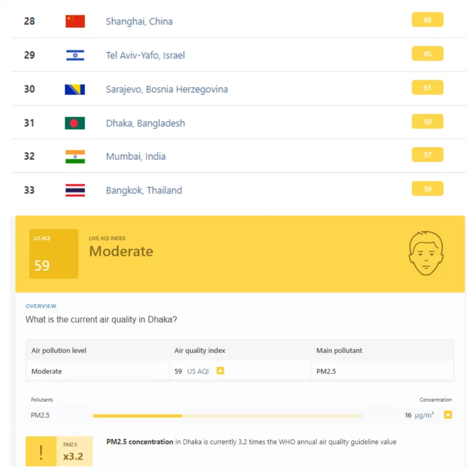
Task: Click the alert icon next to 16 µg/m³
Action: [x=448, y=415]
